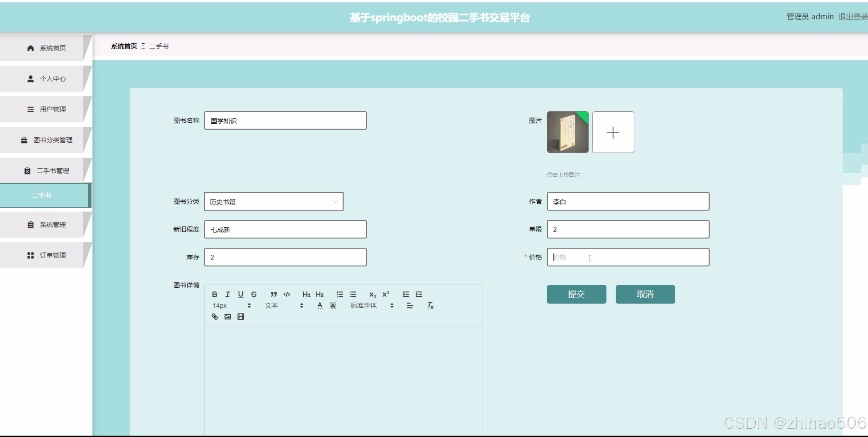Click the plus box to upload image
The height and width of the screenshot is (437, 868).
click(613, 132)
